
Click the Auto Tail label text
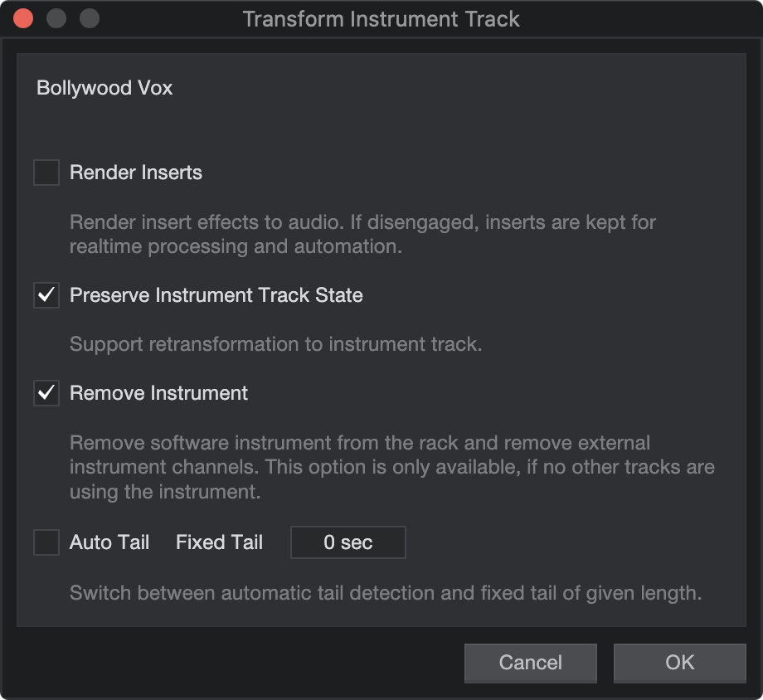point(109,542)
